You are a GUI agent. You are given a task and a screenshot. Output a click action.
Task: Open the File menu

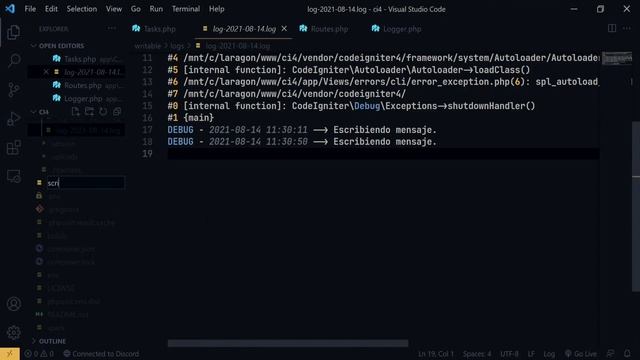[x=30, y=9]
